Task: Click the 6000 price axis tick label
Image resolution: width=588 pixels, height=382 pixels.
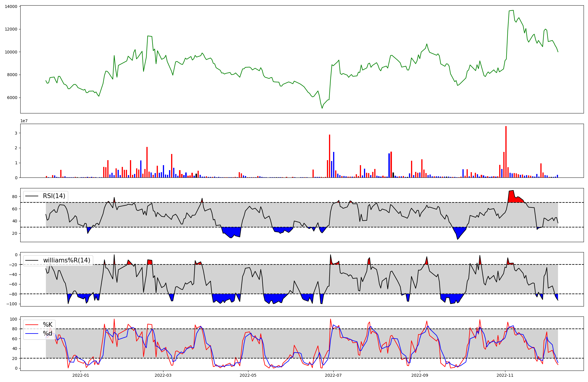Action: point(12,98)
